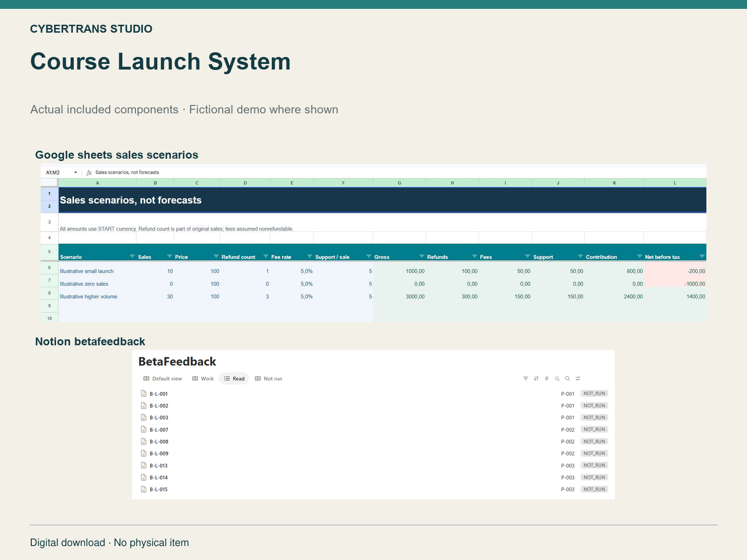The height and width of the screenshot is (560, 747).
Task: Click page icon of B-L-013
Action: (144, 465)
